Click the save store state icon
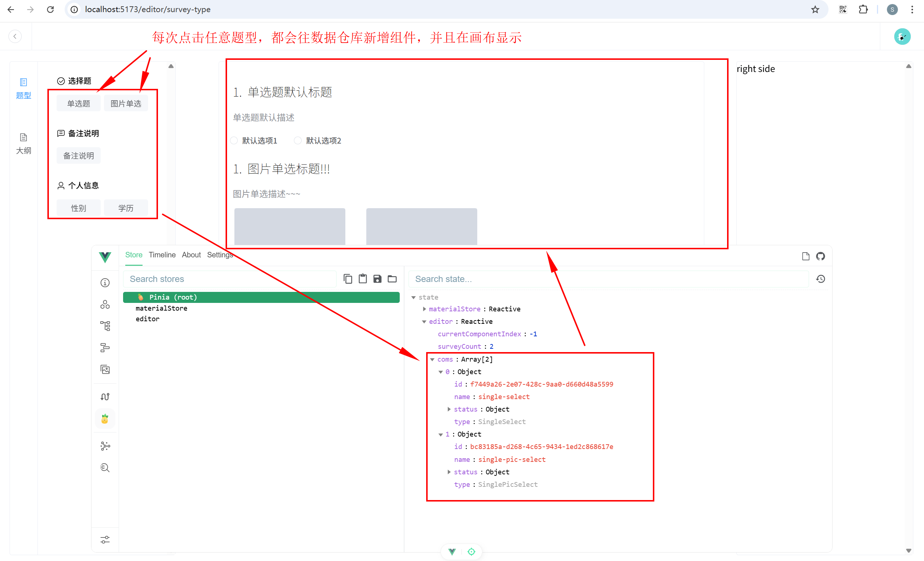The width and height of the screenshot is (924, 561). (377, 279)
